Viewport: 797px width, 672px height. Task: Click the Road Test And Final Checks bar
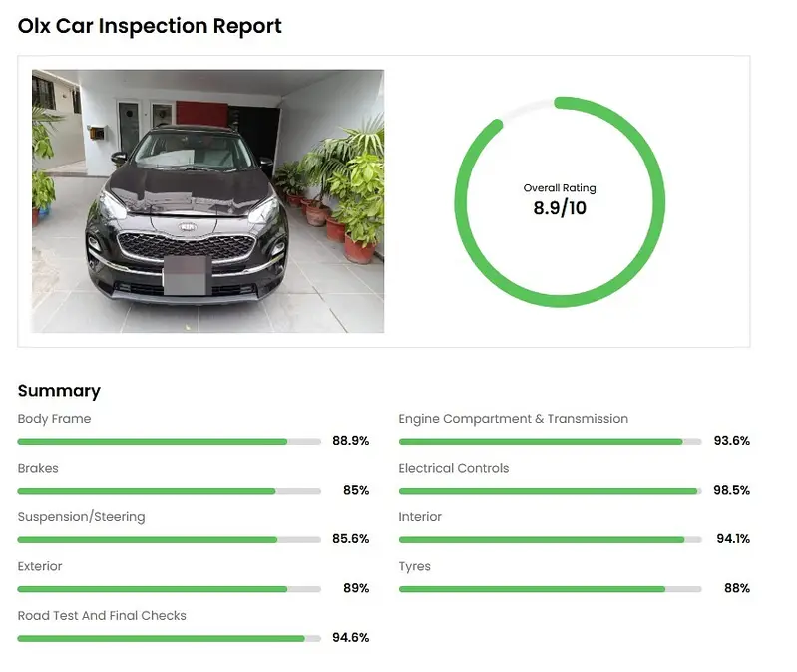pos(169,638)
